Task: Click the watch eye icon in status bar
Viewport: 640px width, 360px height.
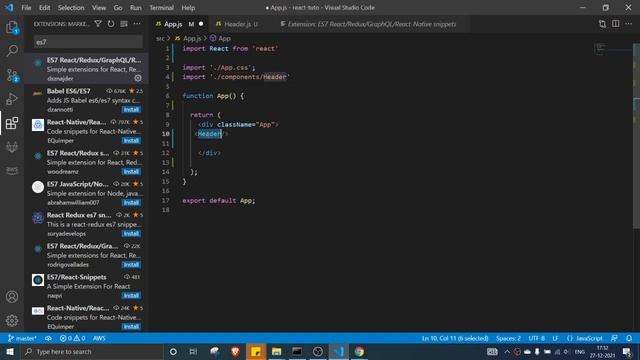Action: point(48,338)
